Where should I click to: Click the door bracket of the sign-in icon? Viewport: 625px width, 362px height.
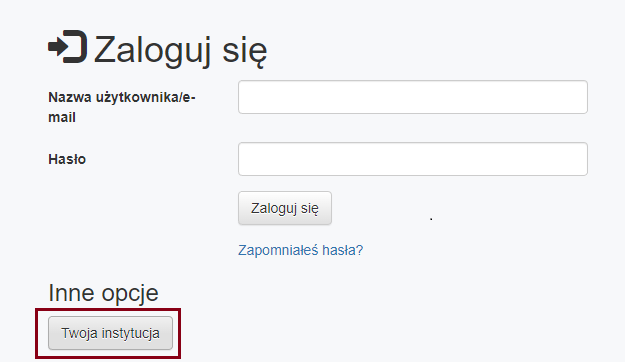(x=76, y=47)
